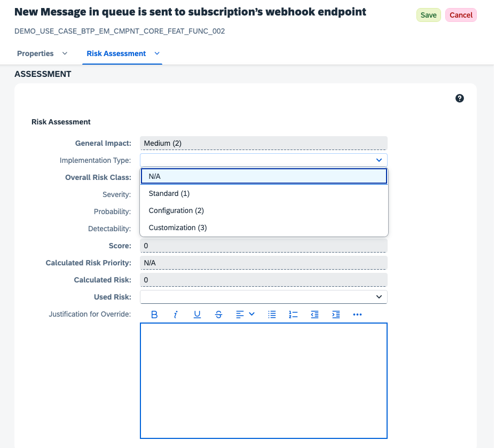The image size is (496, 448).
Task: Select Customization (3) from Implementation Type list
Action: tap(177, 227)
